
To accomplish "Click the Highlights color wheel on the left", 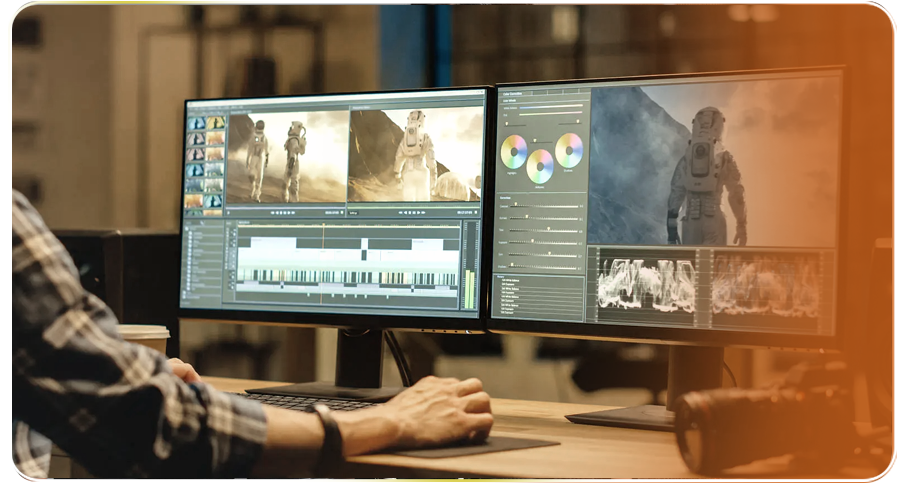I will [513, 151].
